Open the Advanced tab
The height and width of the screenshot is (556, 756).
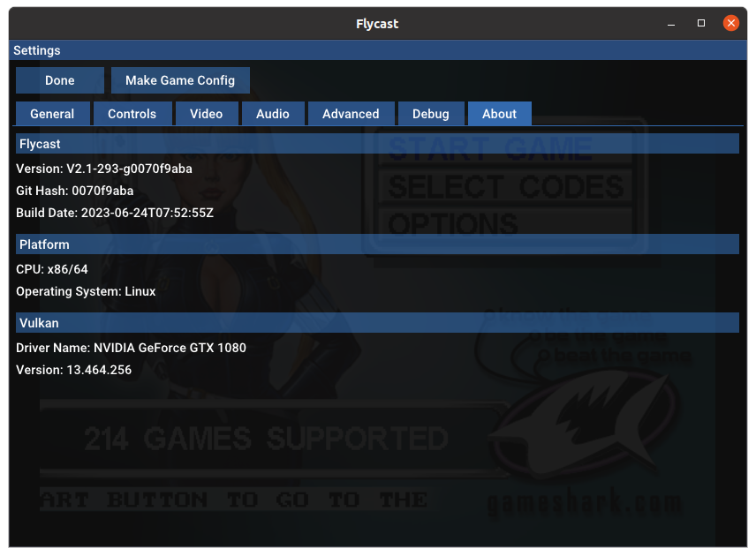point(350,113)
